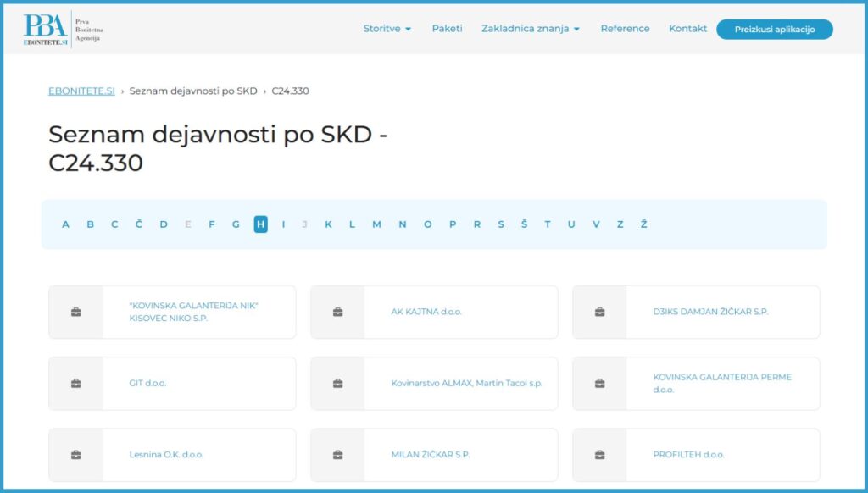Click briefcase icon beside KOVINSKA GALANTERIJA PERME

(x=599, y=384)
